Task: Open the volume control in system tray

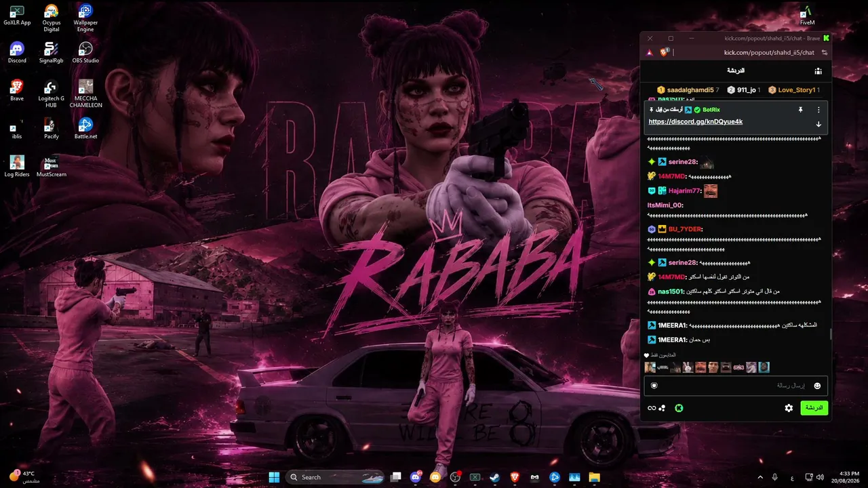Action: pyautogui.click(x=820, y=477)
